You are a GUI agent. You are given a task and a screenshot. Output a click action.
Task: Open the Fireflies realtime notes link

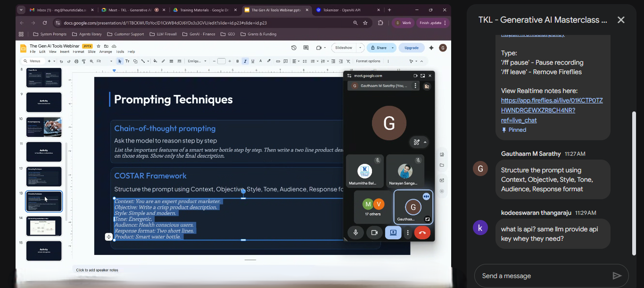(x=552, y=110)
